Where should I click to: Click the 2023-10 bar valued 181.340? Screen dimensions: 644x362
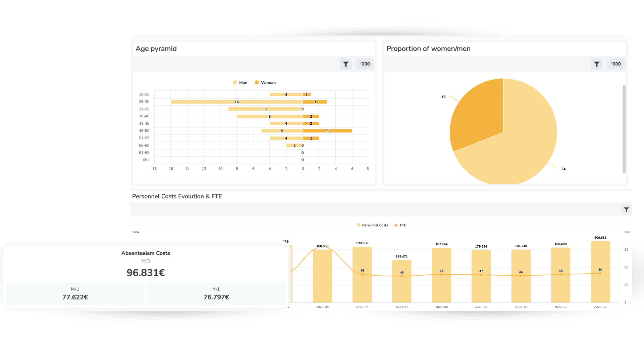(x=521, y=276)
